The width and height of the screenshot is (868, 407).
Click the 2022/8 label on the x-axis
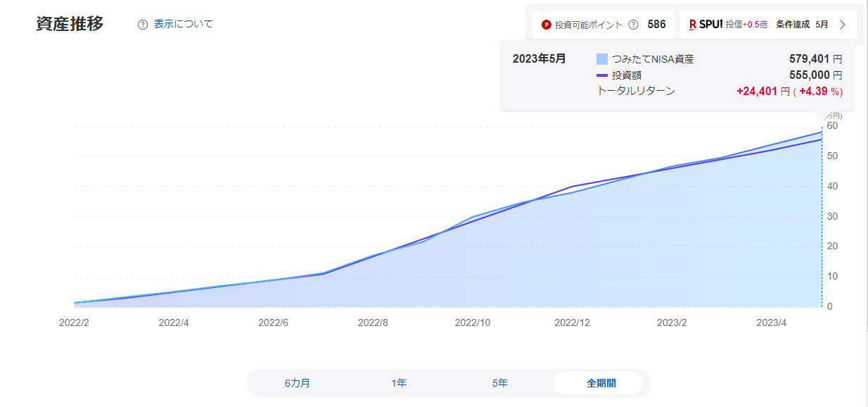(373, 323)
